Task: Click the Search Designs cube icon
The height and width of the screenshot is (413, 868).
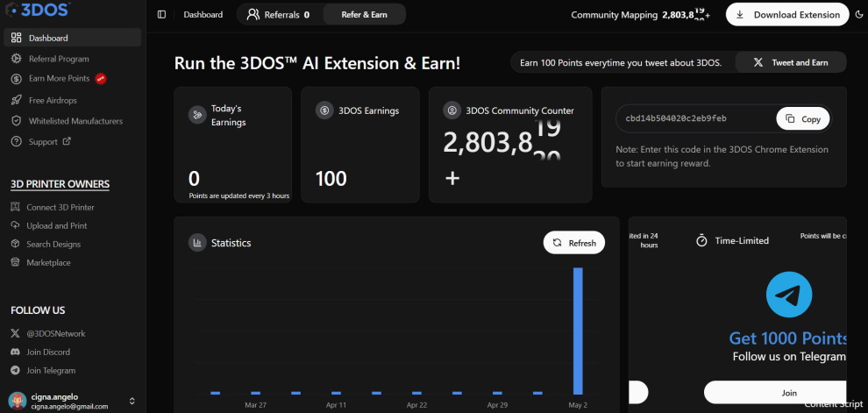Action: pyautogui.click(x=16, y=244)
